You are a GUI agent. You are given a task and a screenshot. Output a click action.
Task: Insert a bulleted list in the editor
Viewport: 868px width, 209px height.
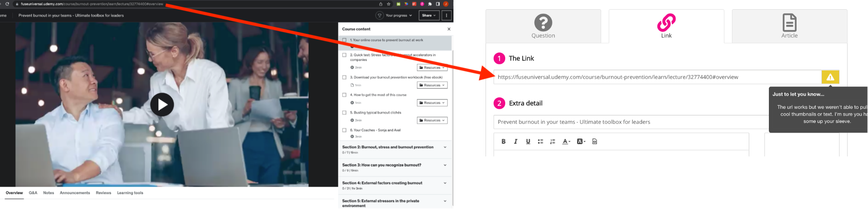[541, 141]
